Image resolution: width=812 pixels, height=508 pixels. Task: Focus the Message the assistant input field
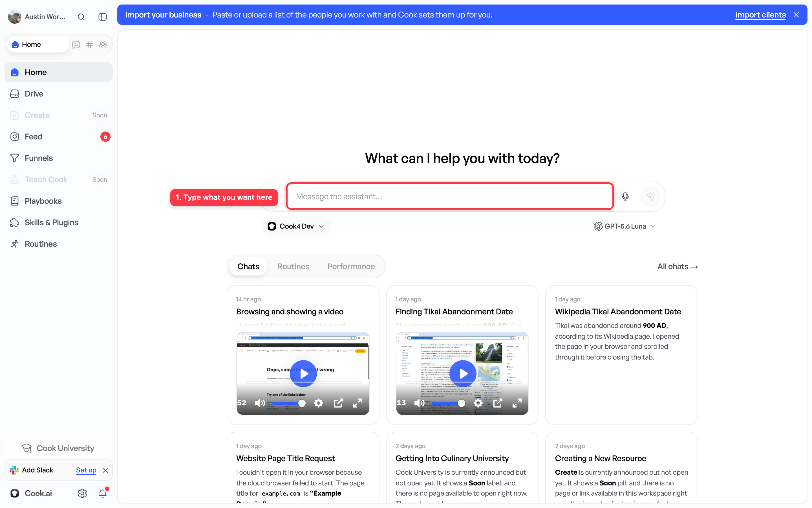[x=450, y=196]
